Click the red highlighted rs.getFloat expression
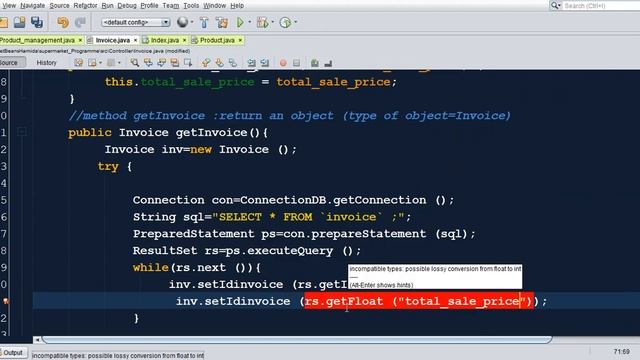640x360 pixels. [419, 301]
